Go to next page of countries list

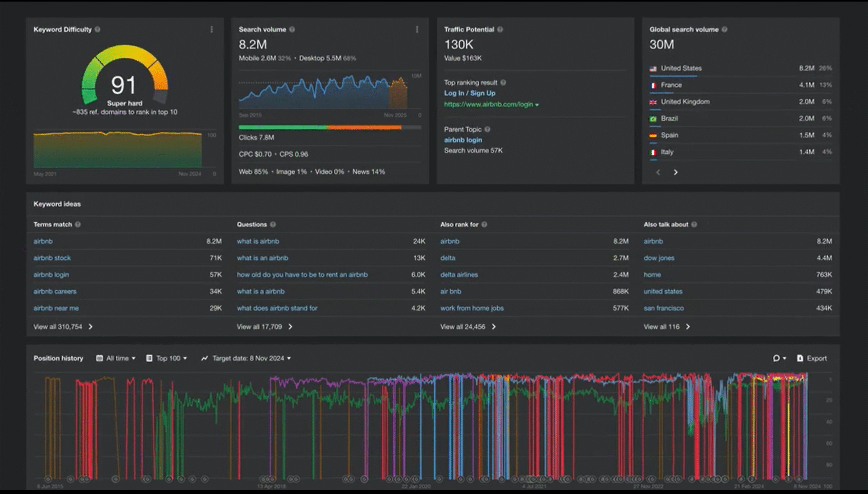click(x=675, y=172)
